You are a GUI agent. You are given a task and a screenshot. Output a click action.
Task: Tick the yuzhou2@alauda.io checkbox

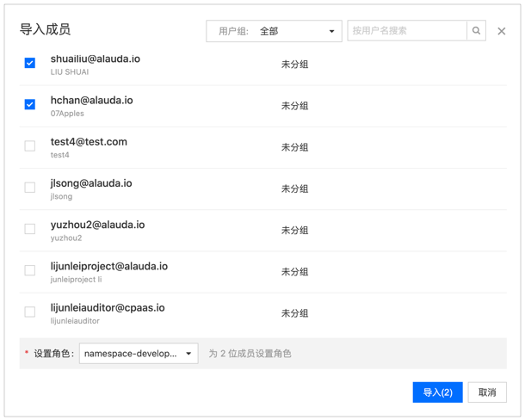click(x=30, y=229)
